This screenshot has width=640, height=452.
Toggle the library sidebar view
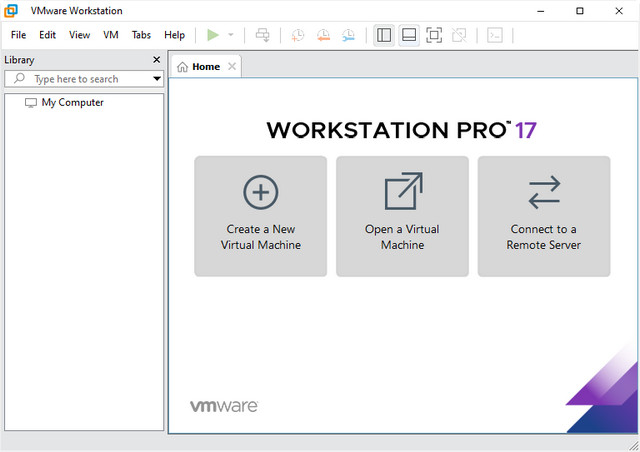384,35
